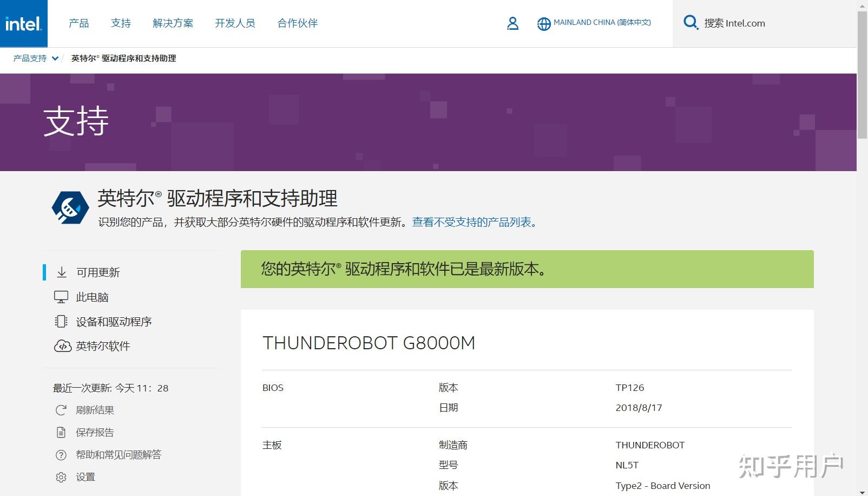Image resolution: width=868 pixels, height=496 pixels.
Task: Open 帮助和常见问题解答 link
Action: 119,455
